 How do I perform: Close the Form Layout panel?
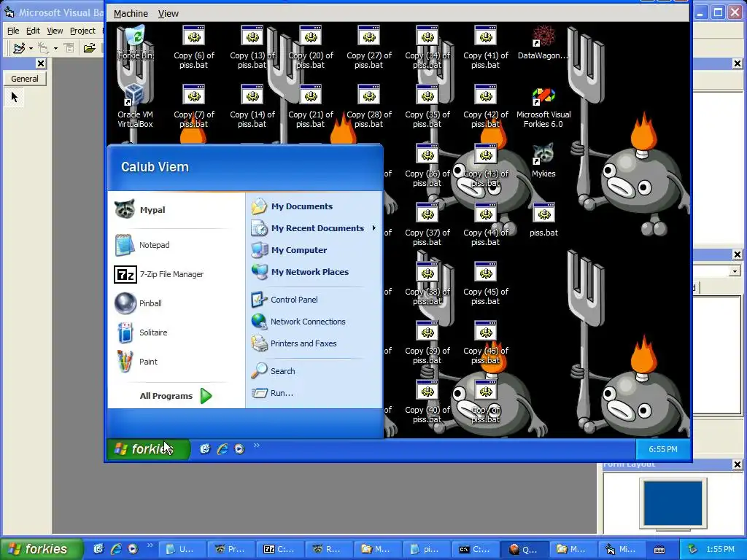click(x=738, y=464)
